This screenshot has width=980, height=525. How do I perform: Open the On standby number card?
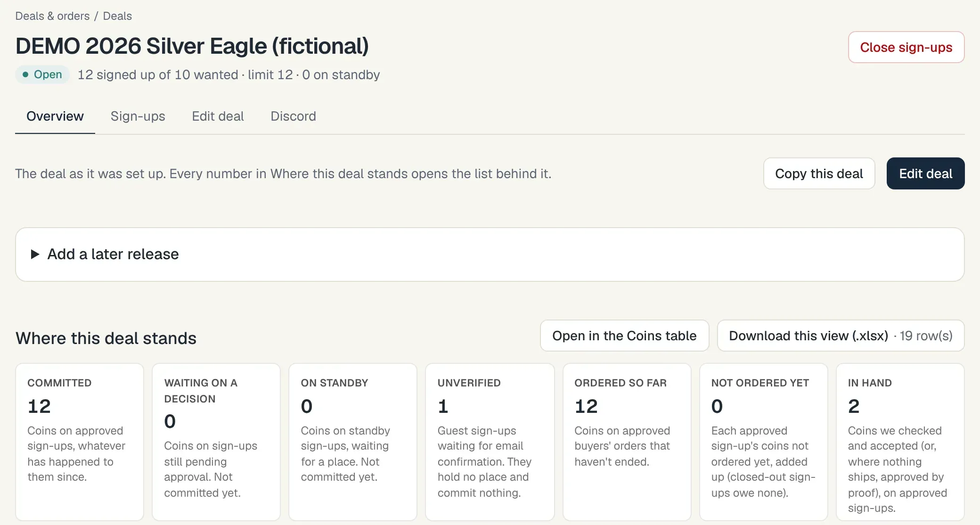pyautogui.click(x=353, y=442)
